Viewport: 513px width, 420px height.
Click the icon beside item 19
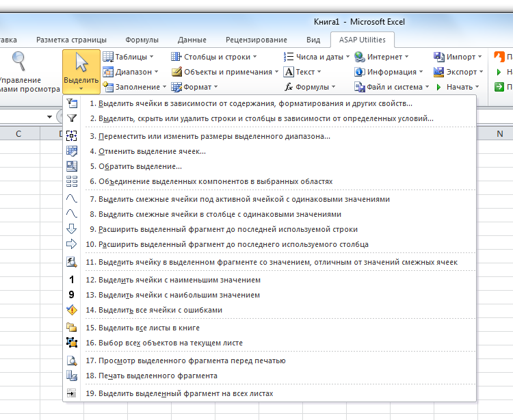pos(72,393)
